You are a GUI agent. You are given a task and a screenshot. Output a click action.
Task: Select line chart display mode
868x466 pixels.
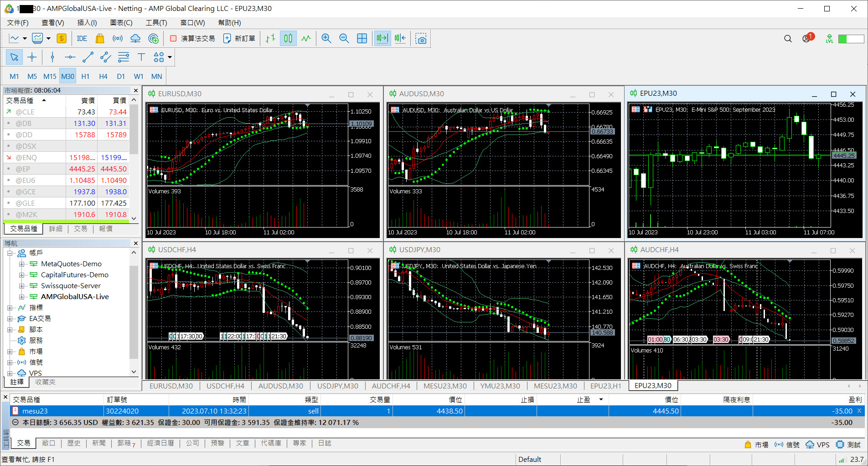click(306, 39)
